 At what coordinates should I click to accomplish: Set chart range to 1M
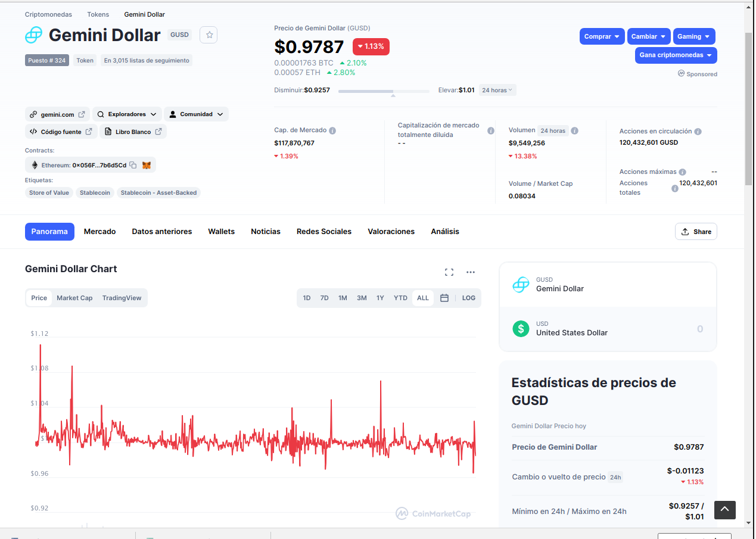pyautogui.click(x=343, y=298)
